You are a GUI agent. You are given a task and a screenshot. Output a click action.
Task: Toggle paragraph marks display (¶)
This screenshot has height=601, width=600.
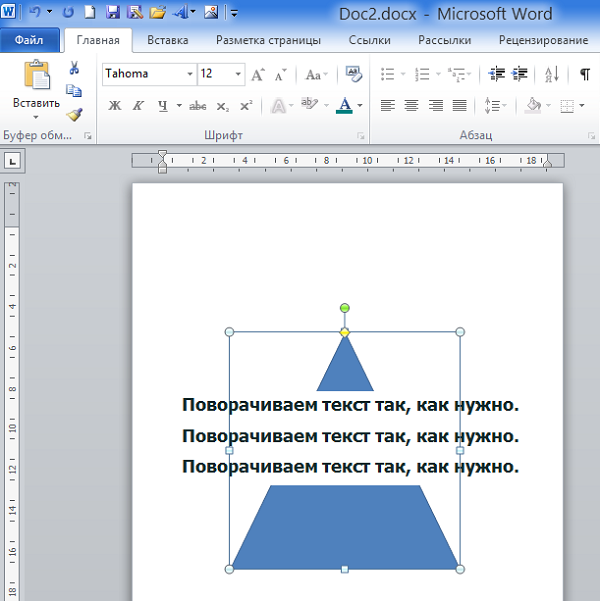pyautogui.click(x=584, y=75)
